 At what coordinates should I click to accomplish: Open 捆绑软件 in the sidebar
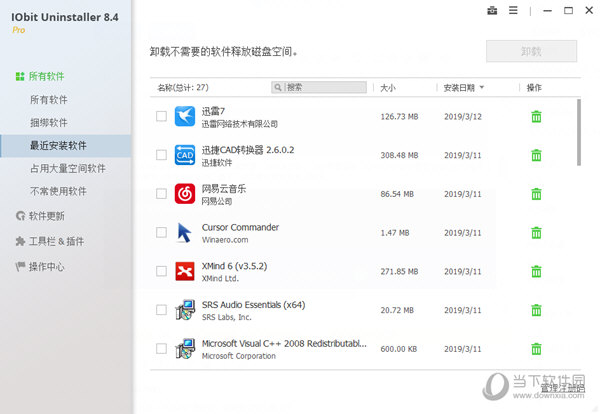click(49, 122)
